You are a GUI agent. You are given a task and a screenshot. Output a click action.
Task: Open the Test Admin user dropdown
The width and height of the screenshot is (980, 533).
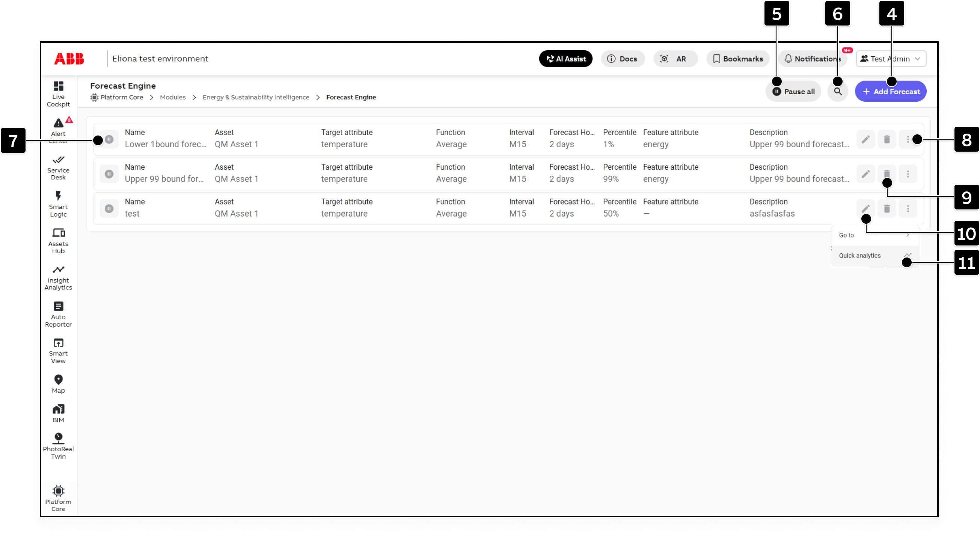(x=891, y=59)
